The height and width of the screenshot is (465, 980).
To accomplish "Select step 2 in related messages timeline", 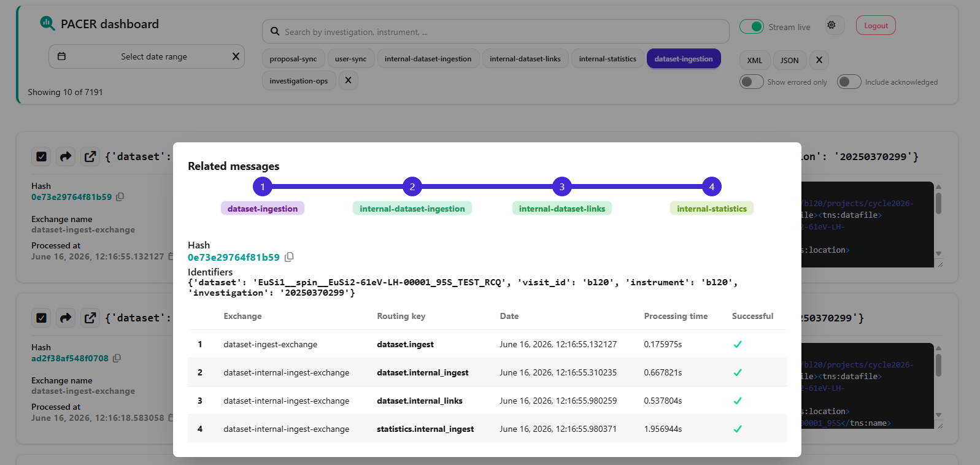I will pyautogui.click(x=412, y=186).
